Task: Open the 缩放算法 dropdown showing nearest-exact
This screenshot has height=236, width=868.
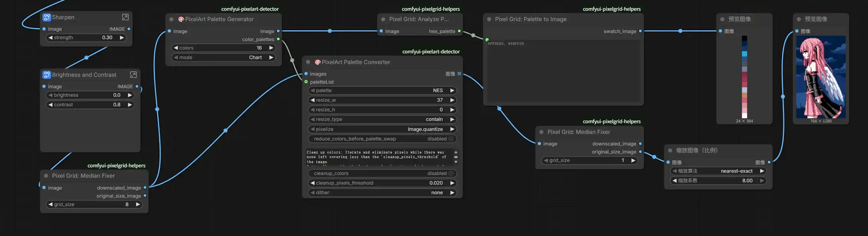Action: coord(718,171)
